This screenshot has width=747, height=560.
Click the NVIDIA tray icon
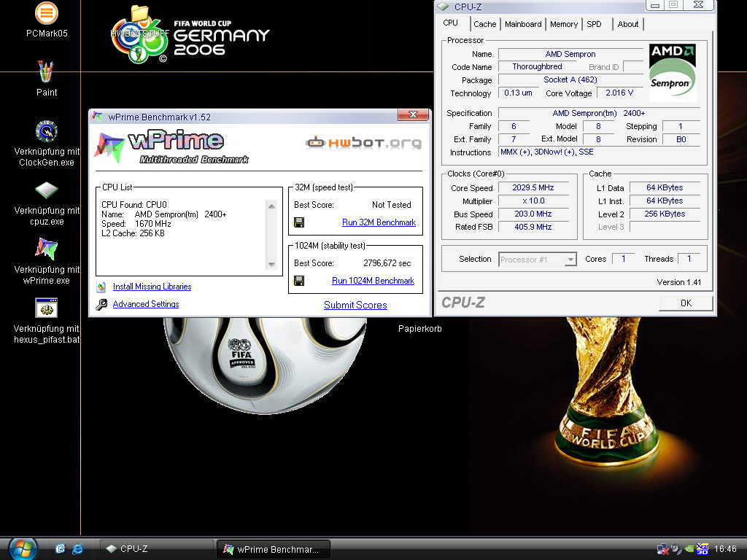coord(689,549)
